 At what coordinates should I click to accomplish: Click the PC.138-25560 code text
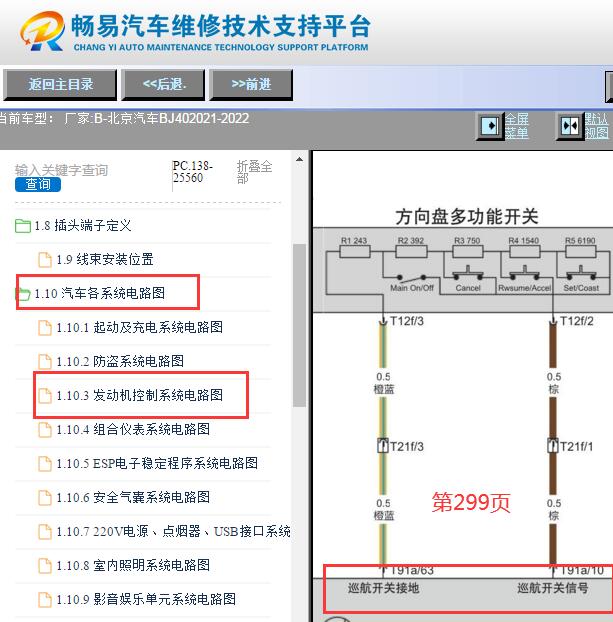tap(193, 171)
